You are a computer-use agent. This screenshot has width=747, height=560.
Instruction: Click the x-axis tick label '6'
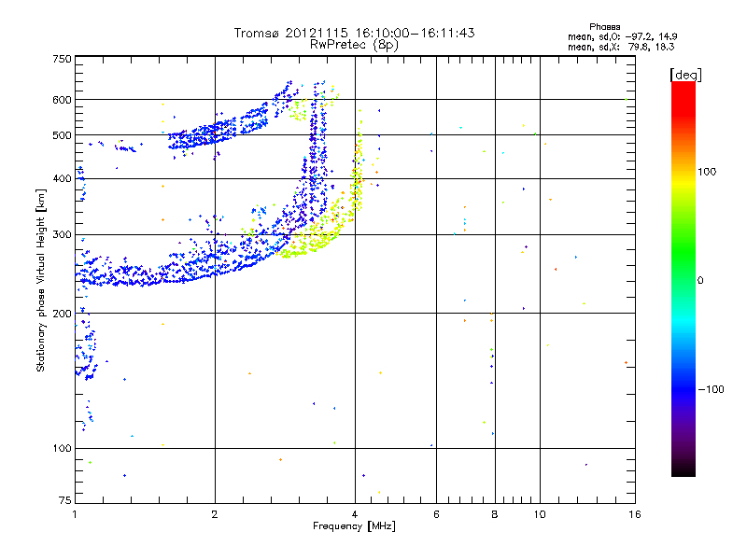click(x=436, y=514)
